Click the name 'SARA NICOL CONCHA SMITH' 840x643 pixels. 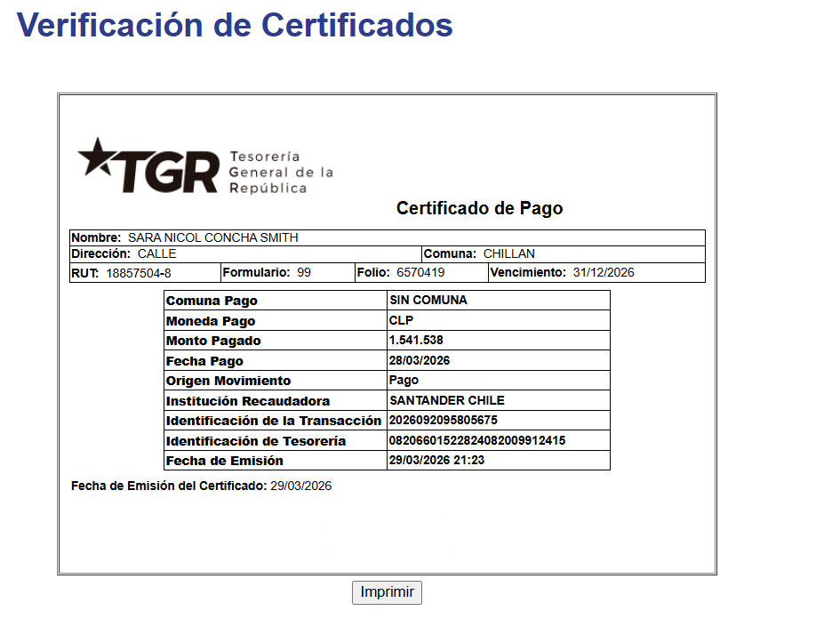(x=212, y=237)
